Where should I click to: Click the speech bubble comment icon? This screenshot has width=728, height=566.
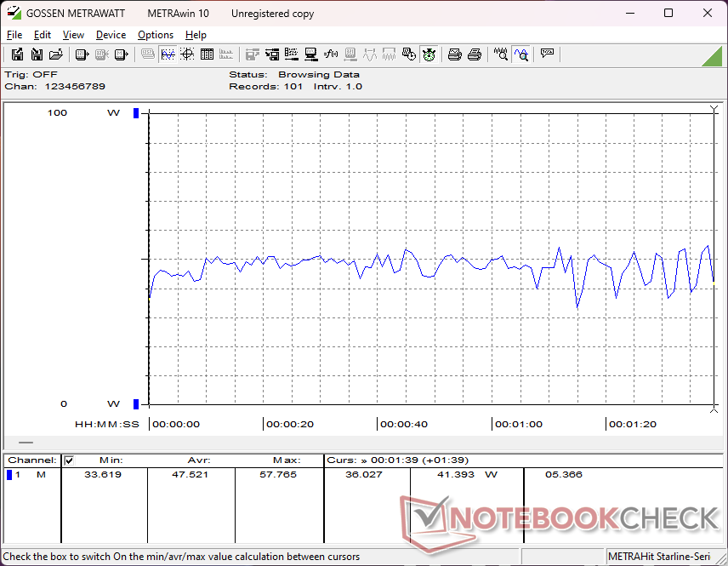coord(547,54)
